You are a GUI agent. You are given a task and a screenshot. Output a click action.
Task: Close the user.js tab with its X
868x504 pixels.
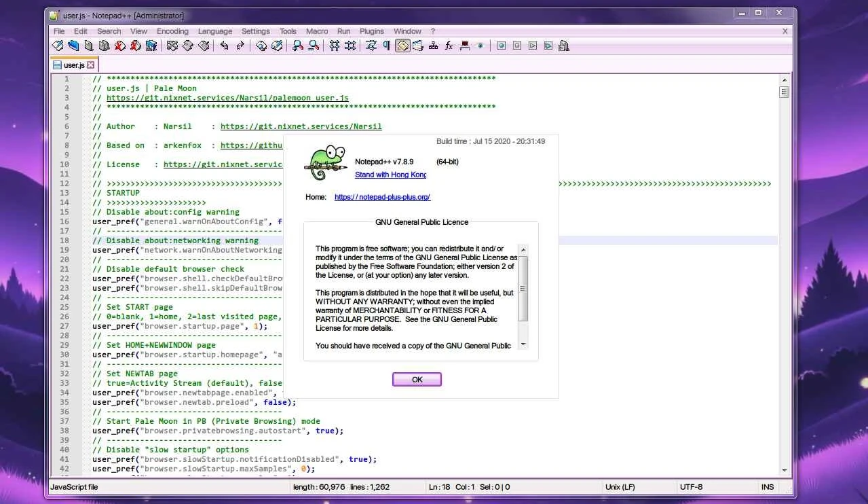[x=90, y=65]
